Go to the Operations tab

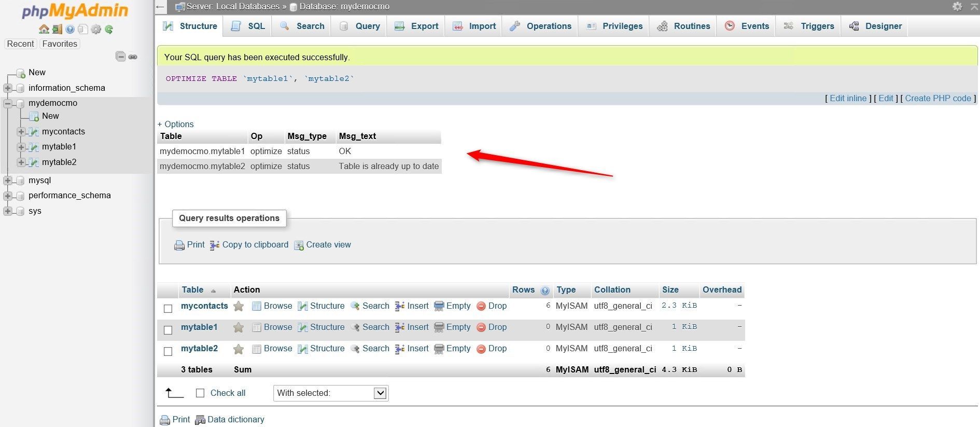click(540, 26)
